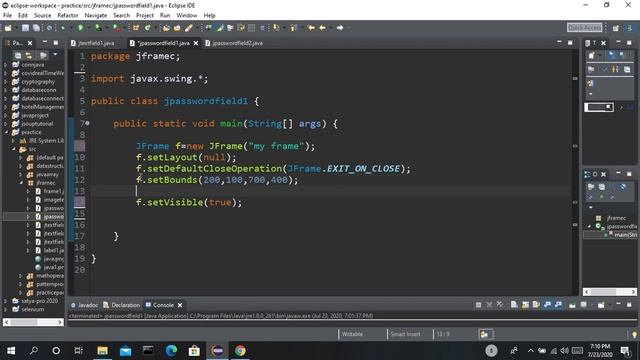Open the Window menu

click(x=187, y=16)
